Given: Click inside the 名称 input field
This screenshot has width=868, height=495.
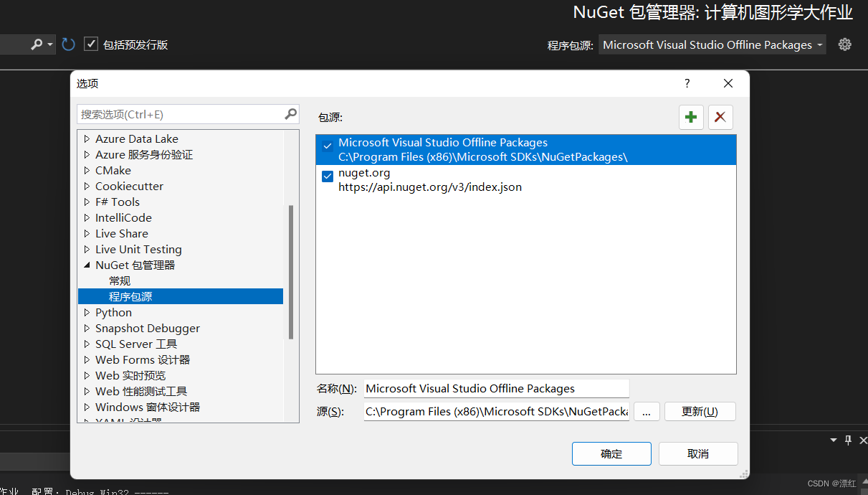Looking at the screenshot, I should (496, 388).
